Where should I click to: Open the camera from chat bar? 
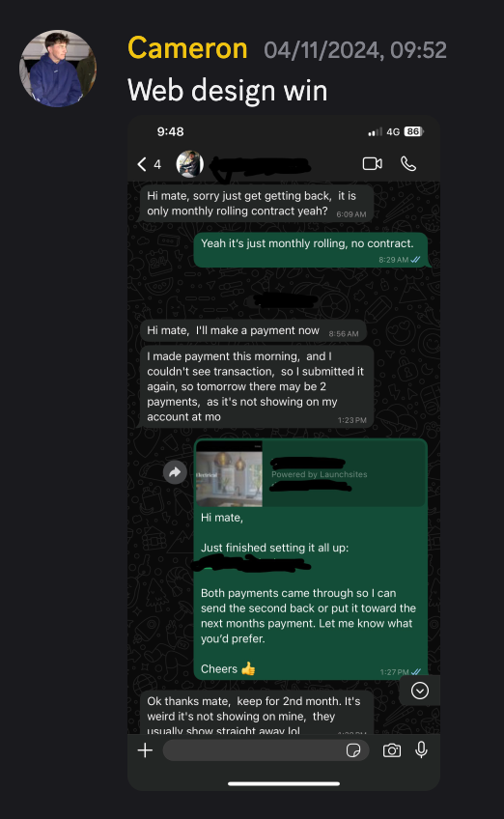[392, 750]
